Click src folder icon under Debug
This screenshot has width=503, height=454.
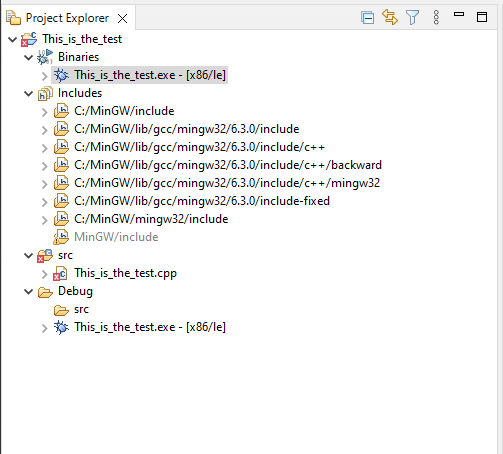[61, 310]
